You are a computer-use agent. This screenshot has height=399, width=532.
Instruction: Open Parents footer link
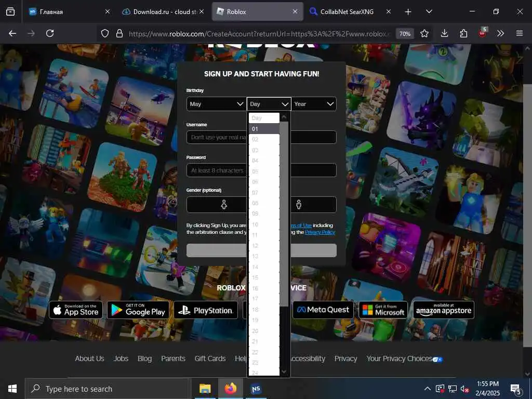point(173,358)
